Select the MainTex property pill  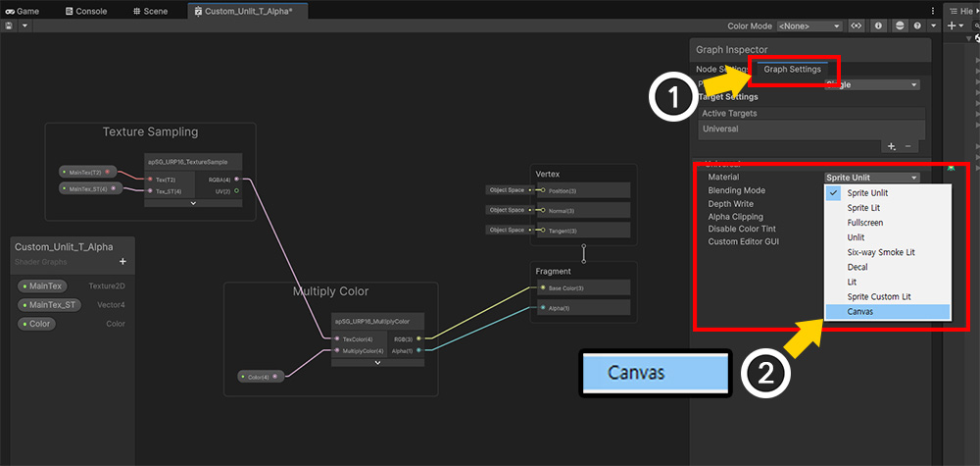(42, 286)
